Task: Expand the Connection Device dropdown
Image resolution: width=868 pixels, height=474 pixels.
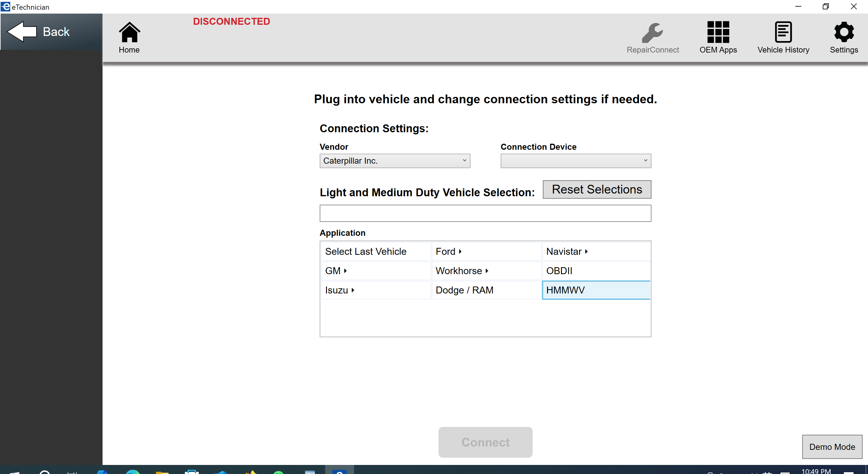Action: coord(575,161)
